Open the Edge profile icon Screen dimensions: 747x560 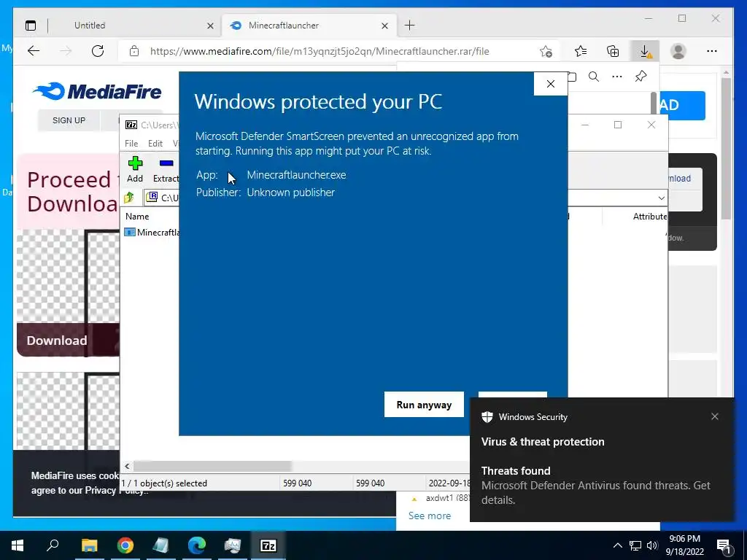678,51
